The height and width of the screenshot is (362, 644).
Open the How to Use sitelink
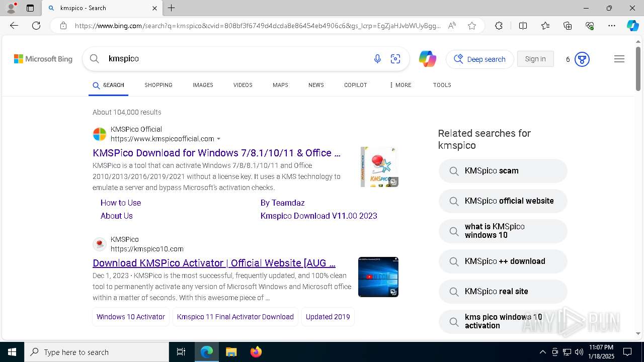(121, 203)
